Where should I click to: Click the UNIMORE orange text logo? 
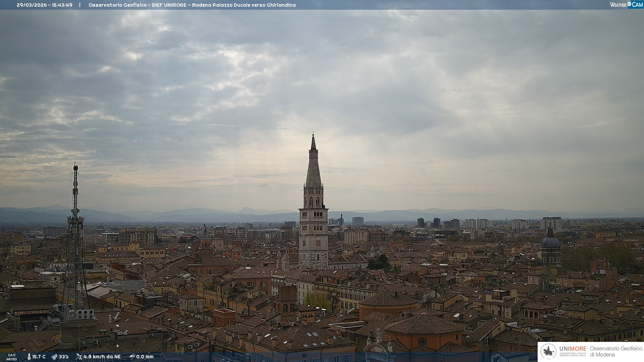(x=573, y=349)
